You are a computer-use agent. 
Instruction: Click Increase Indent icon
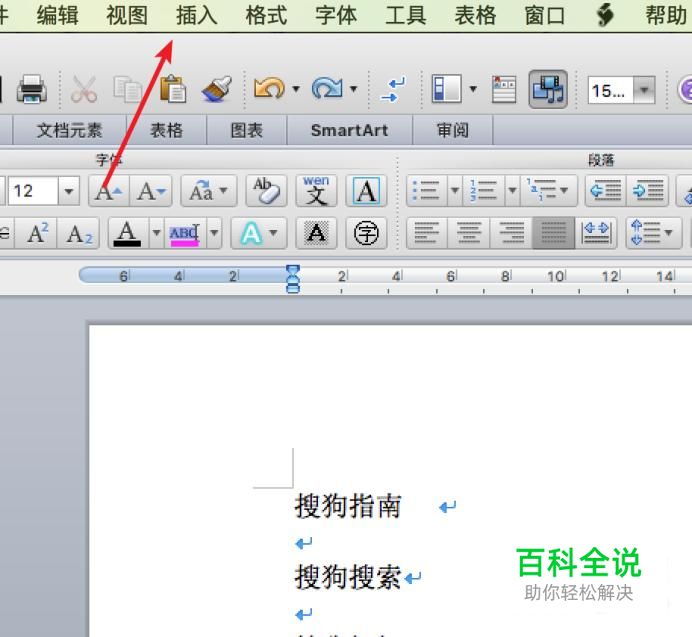pyautogui.click(x=647, y=191)
